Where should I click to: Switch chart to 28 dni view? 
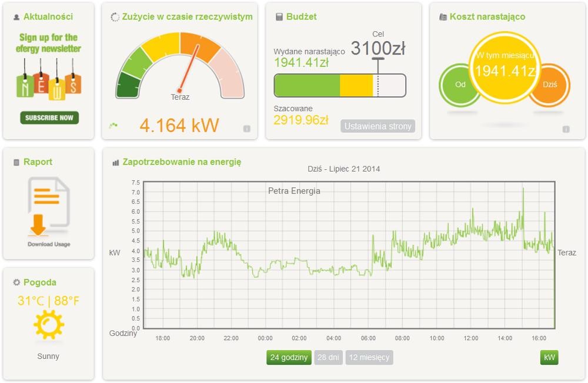[329, 357]
